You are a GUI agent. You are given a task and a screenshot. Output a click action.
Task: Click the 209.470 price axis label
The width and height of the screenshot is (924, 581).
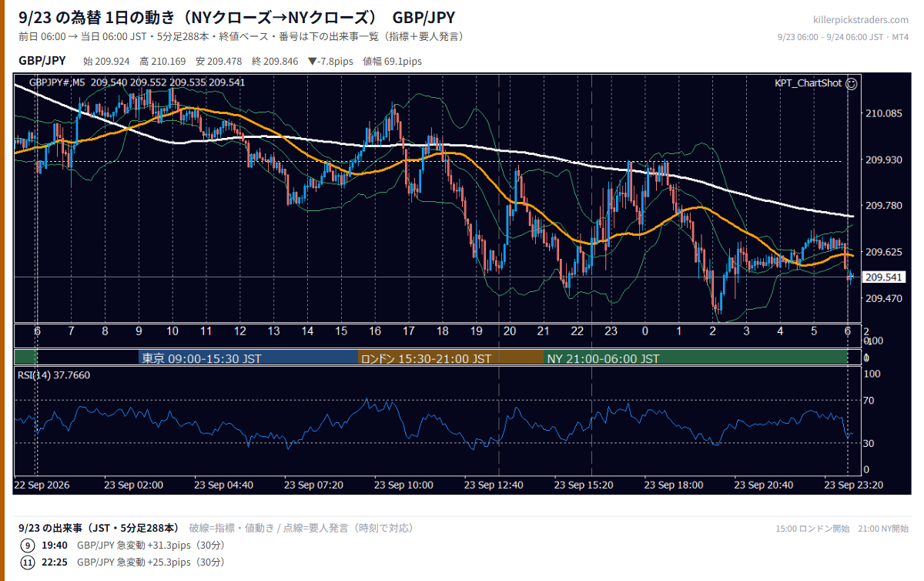(x=884, y=298)
